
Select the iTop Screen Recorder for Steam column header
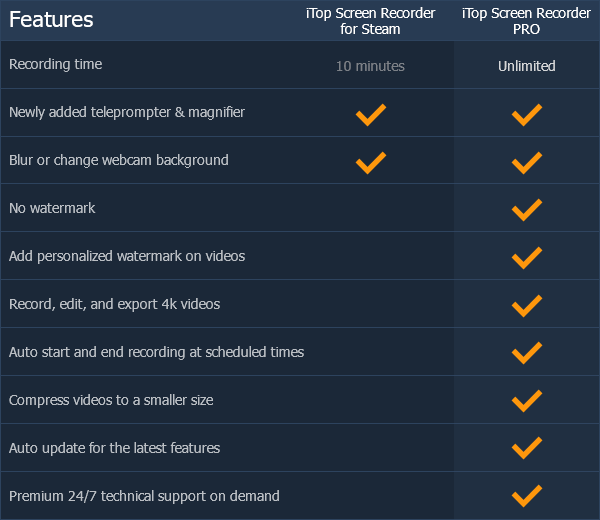point(369,21)
